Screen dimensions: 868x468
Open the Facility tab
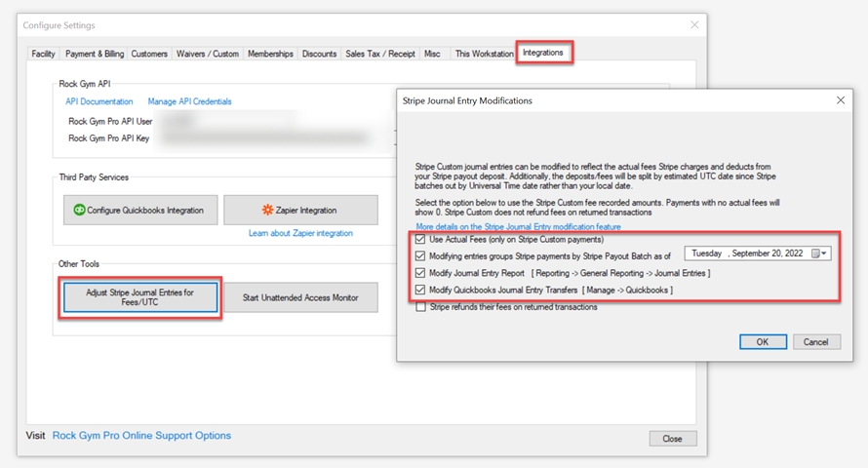(x=43, y=54)
